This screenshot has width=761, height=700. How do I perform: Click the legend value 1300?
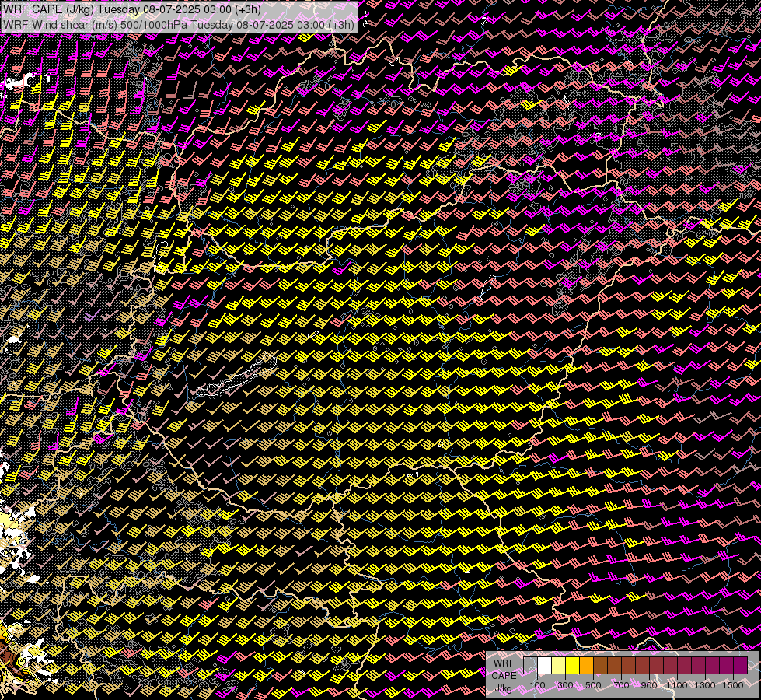(705, 685)
